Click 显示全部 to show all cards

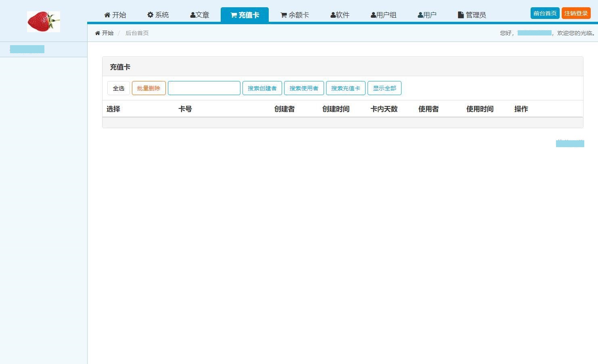384,88
